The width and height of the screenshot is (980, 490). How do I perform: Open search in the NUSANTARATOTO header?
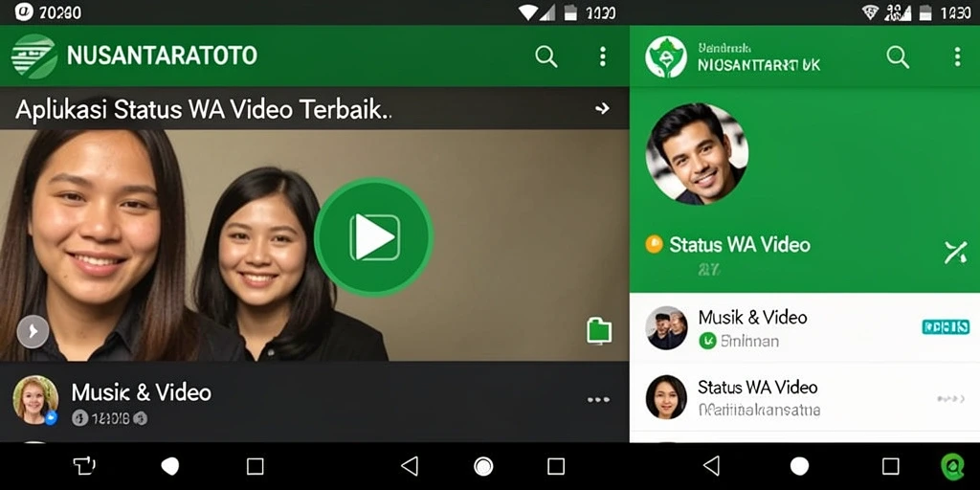click(x=546, y=56)
